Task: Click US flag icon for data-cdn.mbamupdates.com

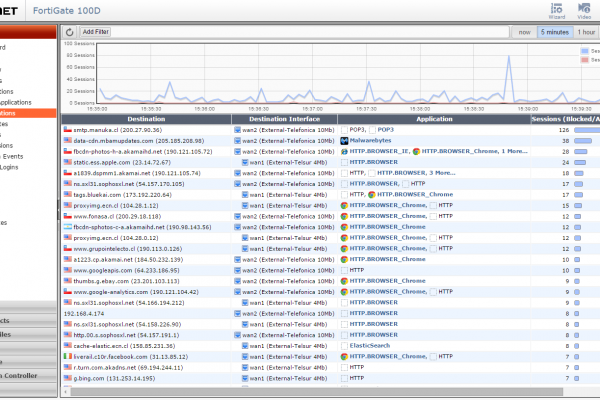Action: pyautogui.click(x=68, y=140)
